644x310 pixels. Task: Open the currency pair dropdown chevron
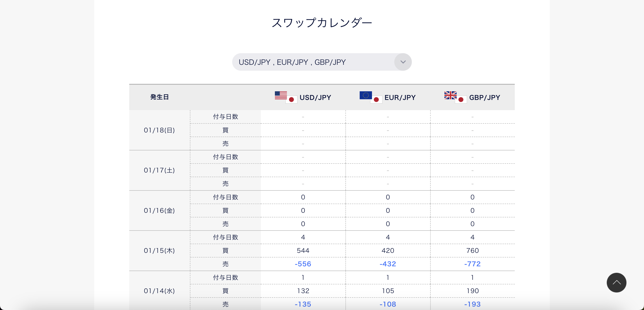pyautogui.click(x=403, y=62)
